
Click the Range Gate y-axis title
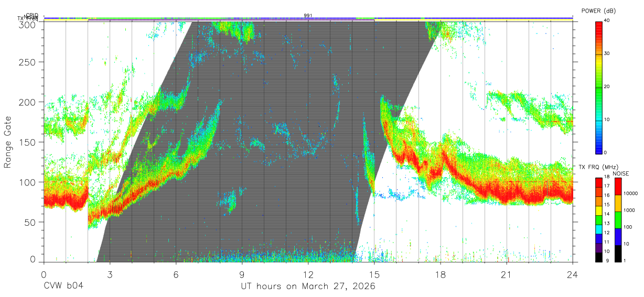click(x=8, y=141)
